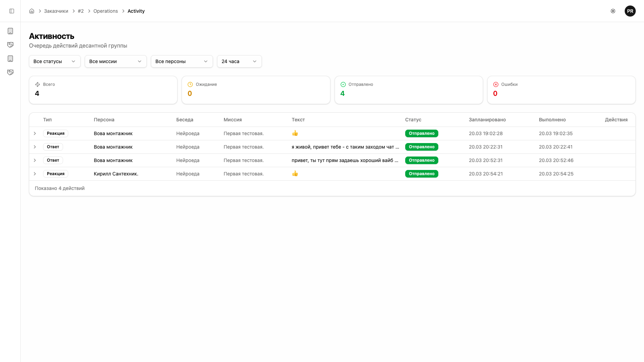
Task: Click the second building icon in sidebar
Action: [10, 59]
